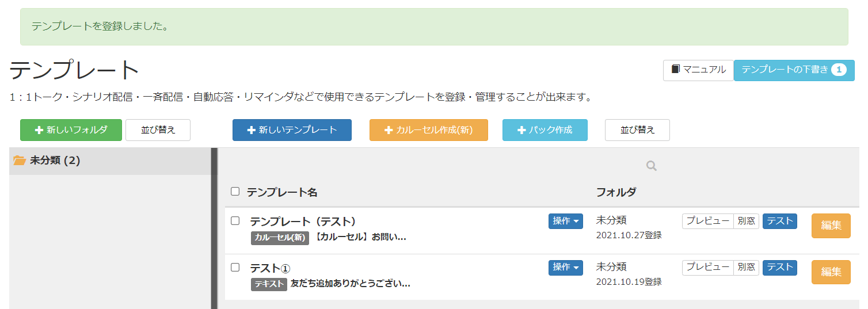Click 別窓 for テスト① row
The image size is (868, 309).
click(x=747, y=268)
